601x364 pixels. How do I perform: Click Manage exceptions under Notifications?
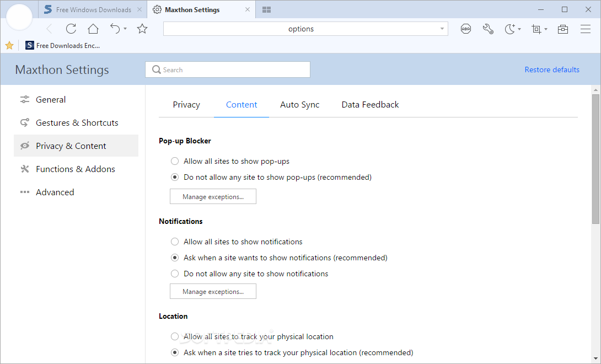tap(213, 292)
